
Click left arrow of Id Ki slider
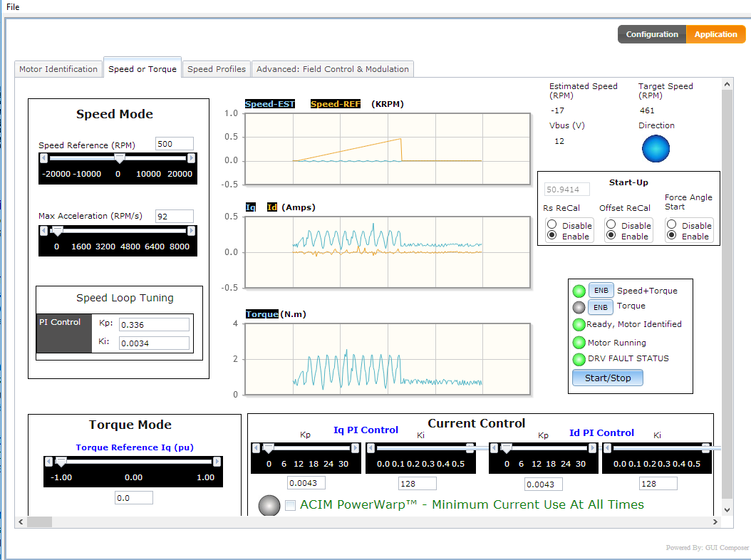(x=607, y=448)
